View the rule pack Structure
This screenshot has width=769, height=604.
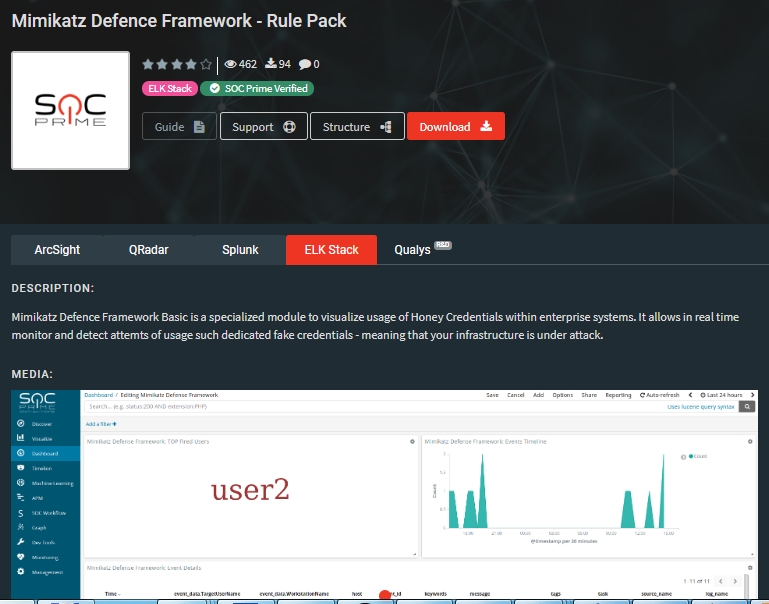pos(357,126)
